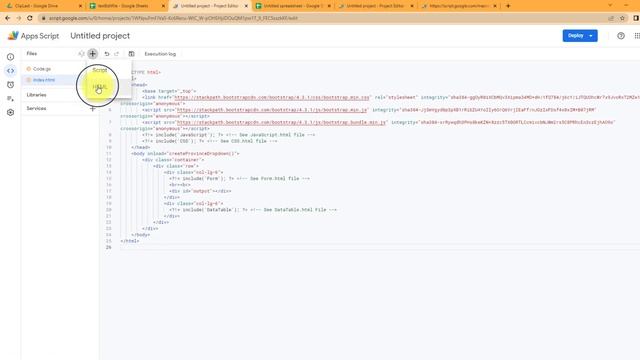Viewport: 640px width, 360px height.
Task: Switch to the Untitled spreadsheet tab
Action: tap(292, 6)
